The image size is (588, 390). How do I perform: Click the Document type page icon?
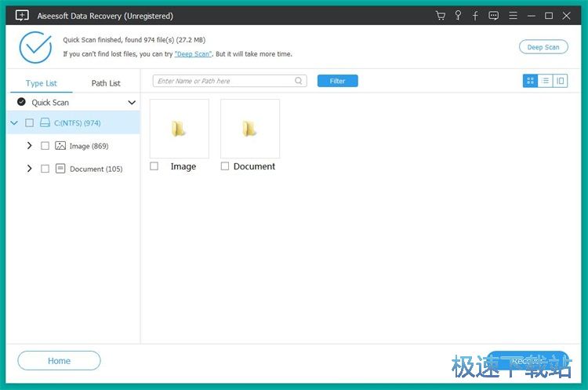(60, 169)
